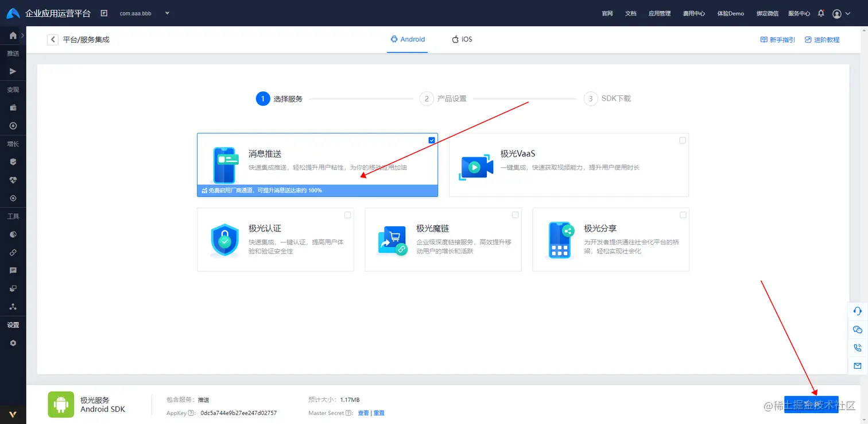
Task: Select the 极光VaaS service card title
Action: point(518,154)
